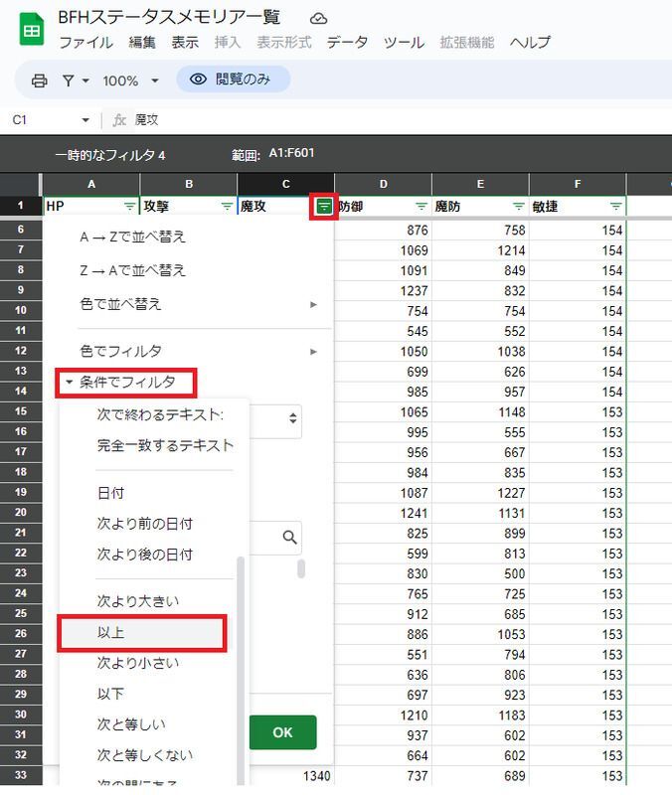Click the filter funnel icon in toolbar
Viewport: 672px width, 795px height.
[69, 80]
